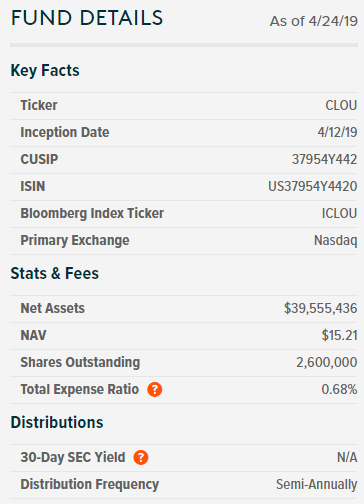Select the Net Assets amount $39,555,436
This screenshot has height=504, width=364.
click(320, 308)
